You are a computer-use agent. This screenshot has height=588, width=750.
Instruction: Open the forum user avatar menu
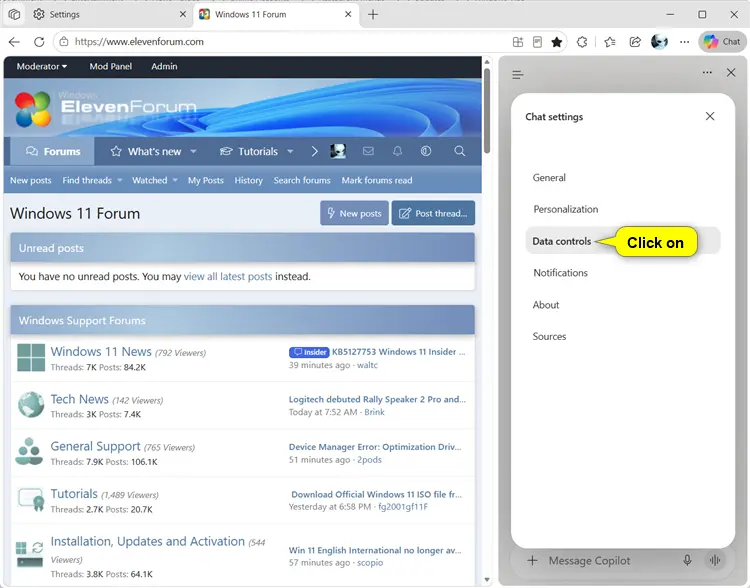[338, 152]
